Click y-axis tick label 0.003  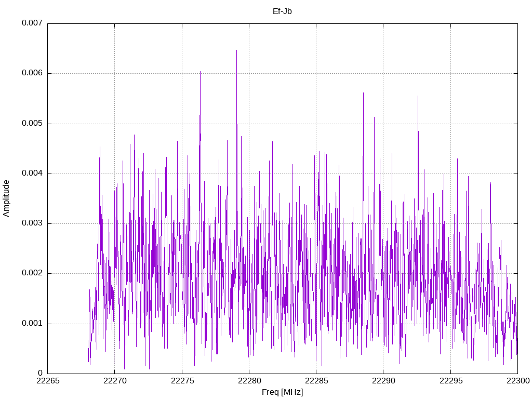point(32,223)
